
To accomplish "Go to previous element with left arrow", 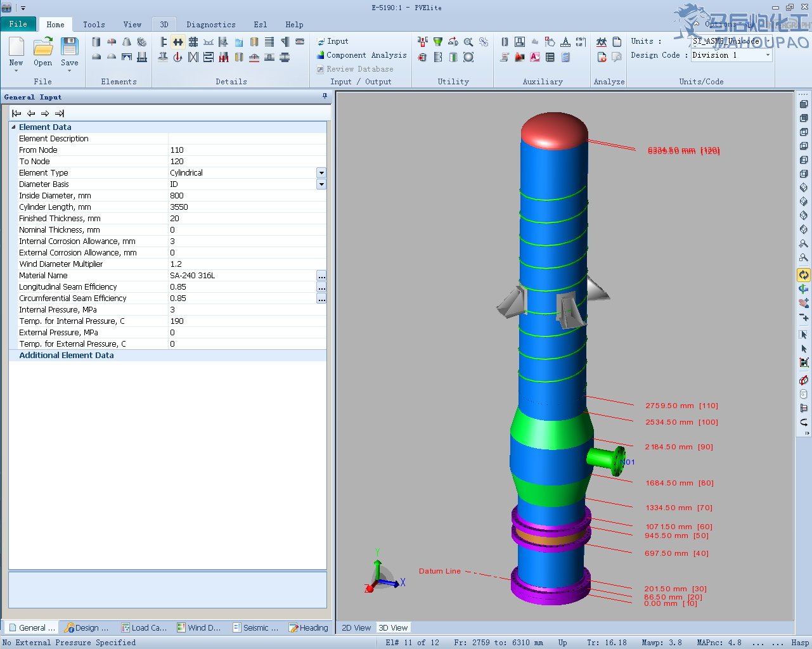I will coord(31,113).
